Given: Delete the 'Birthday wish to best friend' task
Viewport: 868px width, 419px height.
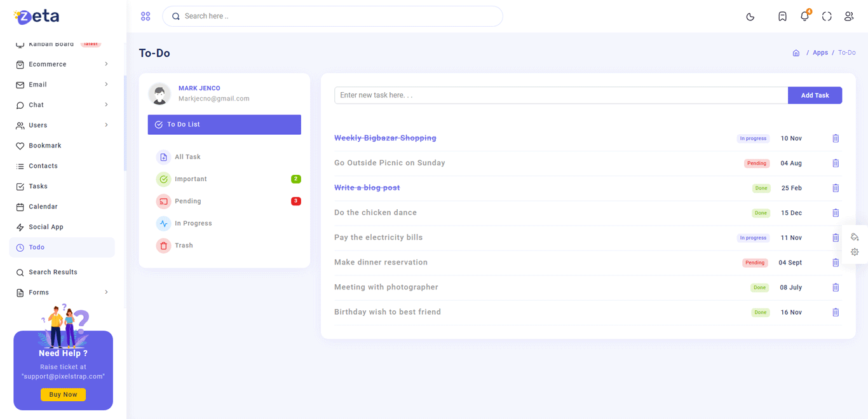Looking at the screenshot, I should (x=836, y=312).
